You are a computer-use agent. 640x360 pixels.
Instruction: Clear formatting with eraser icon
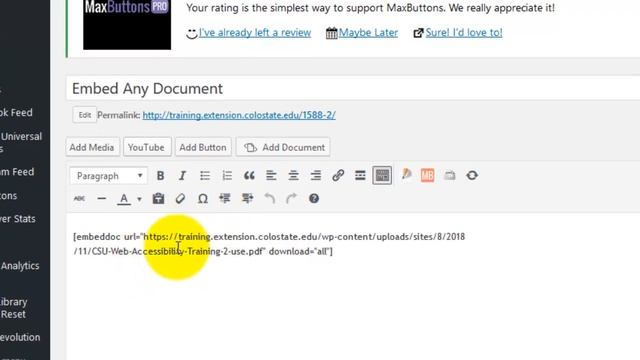pyautogui.click(x=180, y=199)
